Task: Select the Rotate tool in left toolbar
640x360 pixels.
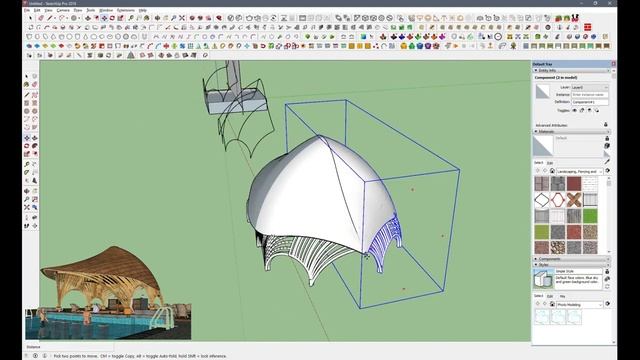Action: coord(27,146)
